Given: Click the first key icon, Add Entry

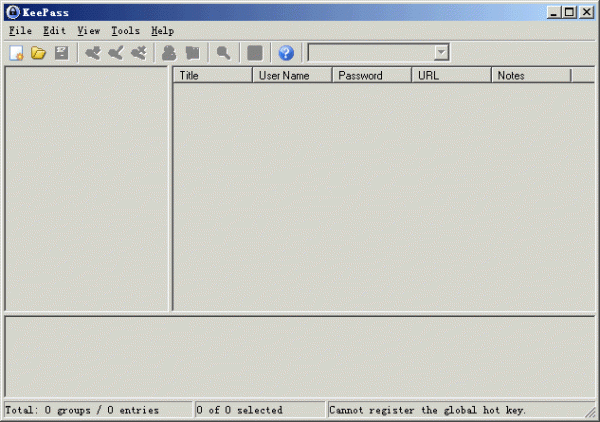Looking at the screenshot, I should 93,53.
